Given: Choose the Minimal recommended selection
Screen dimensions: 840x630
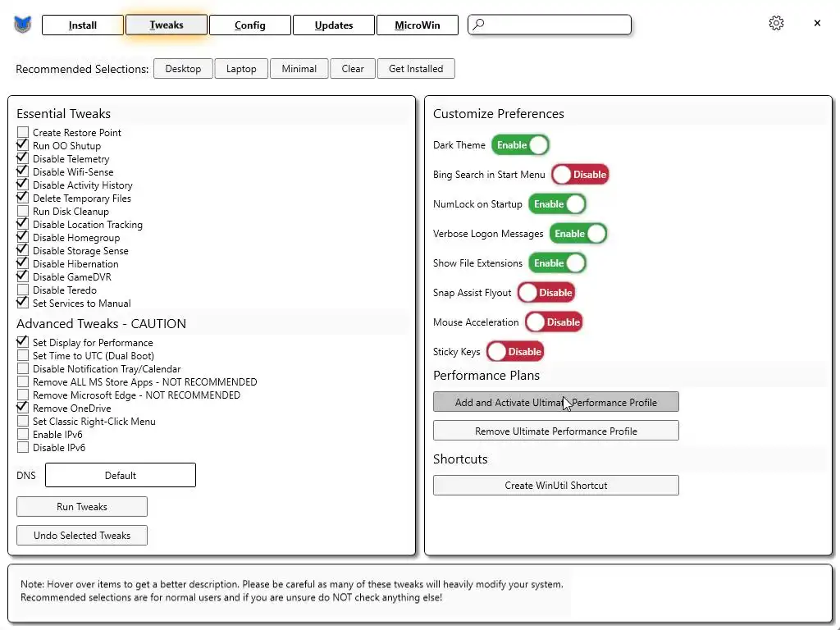Looking at the screenshot, I should [x=299, y=69].
